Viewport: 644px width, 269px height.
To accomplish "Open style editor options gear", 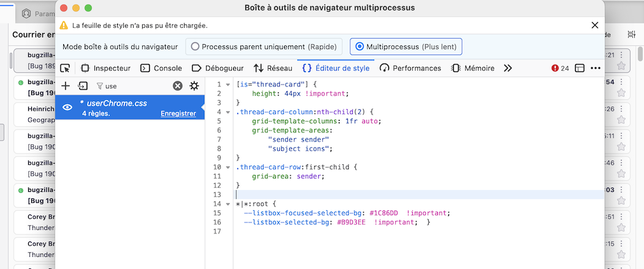I will 194,86.
